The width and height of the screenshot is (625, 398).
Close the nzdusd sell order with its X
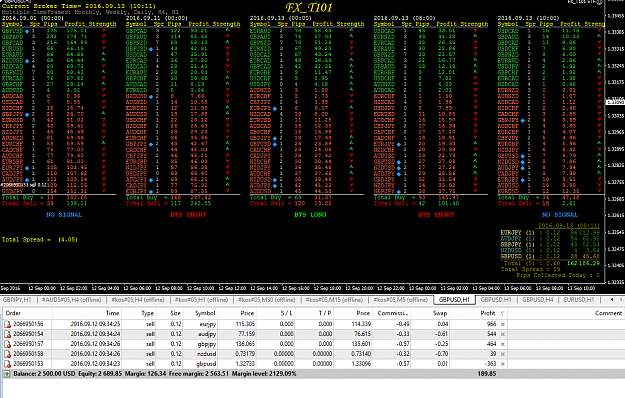[503, 354]
